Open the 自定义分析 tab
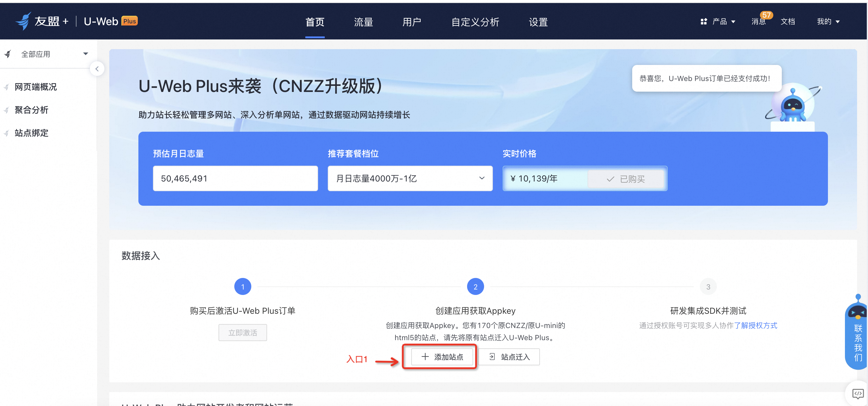This screenshot has height=406, width=868. (475, 22)
